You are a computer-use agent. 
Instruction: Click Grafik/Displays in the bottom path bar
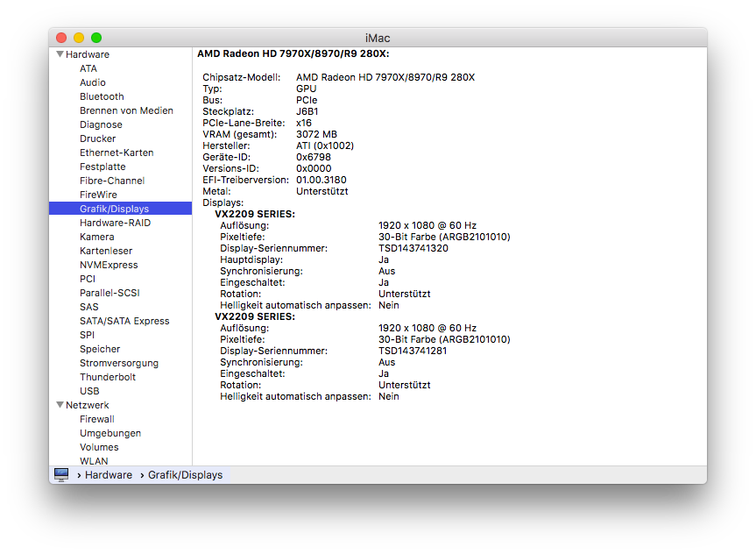pos(185,475)
